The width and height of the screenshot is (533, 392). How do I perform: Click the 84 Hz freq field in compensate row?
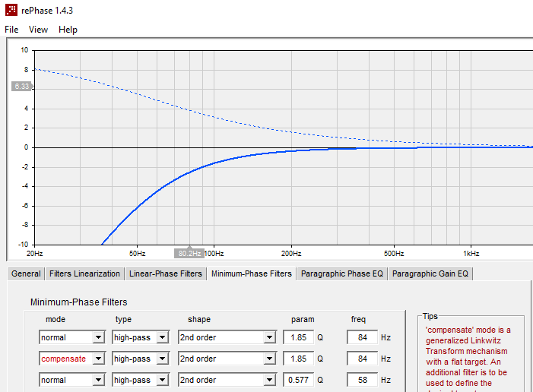[363, 359]
